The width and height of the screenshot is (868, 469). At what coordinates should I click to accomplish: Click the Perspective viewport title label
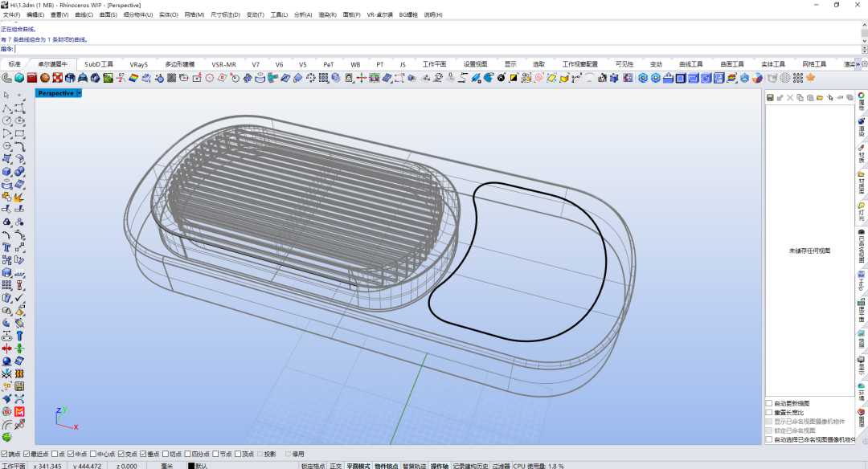[x=56, y=93]
